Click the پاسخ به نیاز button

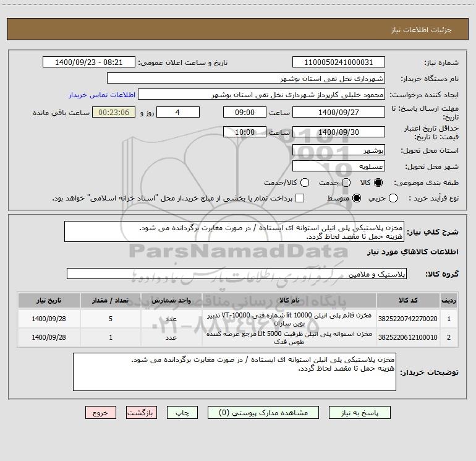point(359,412)
